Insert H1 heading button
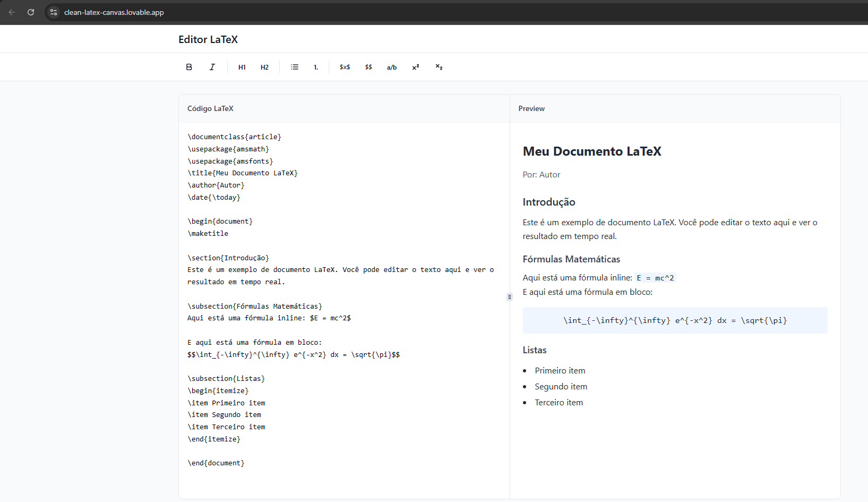The height and width of the screenshot is (502, 868). 242,67
